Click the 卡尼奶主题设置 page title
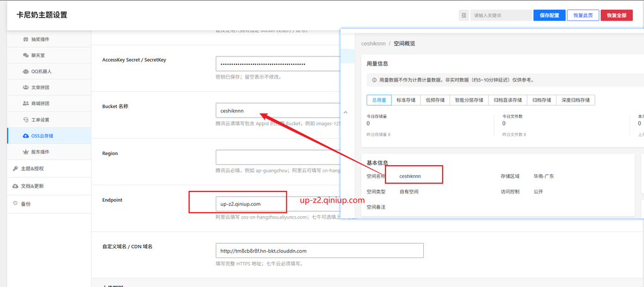Screen dimensions: 644x287 [42, 15]
